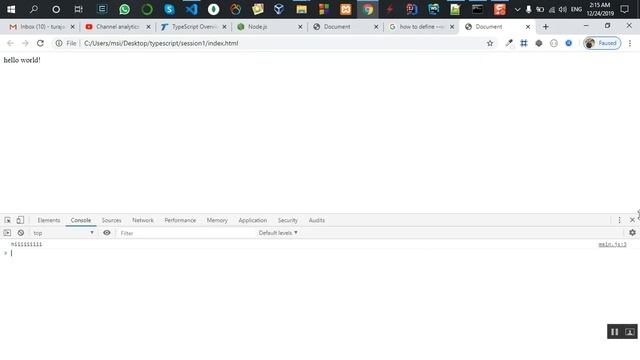This screenshot has width=640, height=360.
Task: Create a live expression with eye icon
Action: (x=107, y=233)
